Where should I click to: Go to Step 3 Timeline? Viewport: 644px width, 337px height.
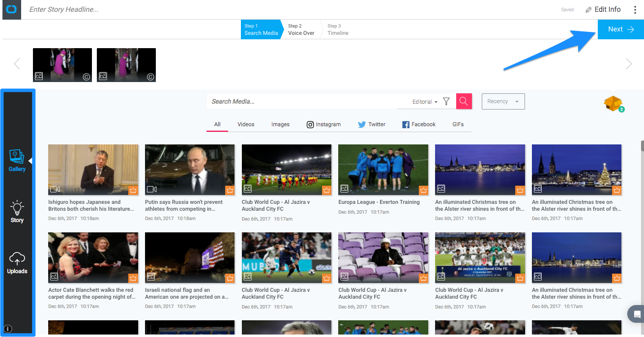click(338, 29)
